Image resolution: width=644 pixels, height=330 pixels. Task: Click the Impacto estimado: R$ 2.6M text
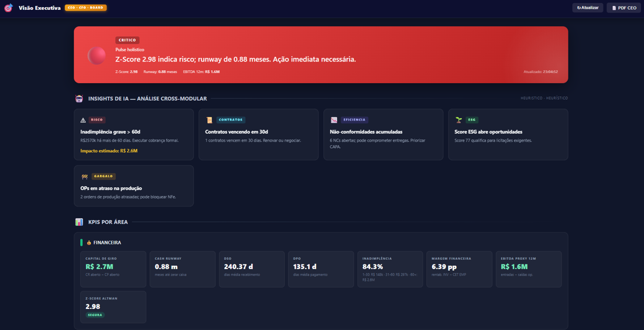109,151
